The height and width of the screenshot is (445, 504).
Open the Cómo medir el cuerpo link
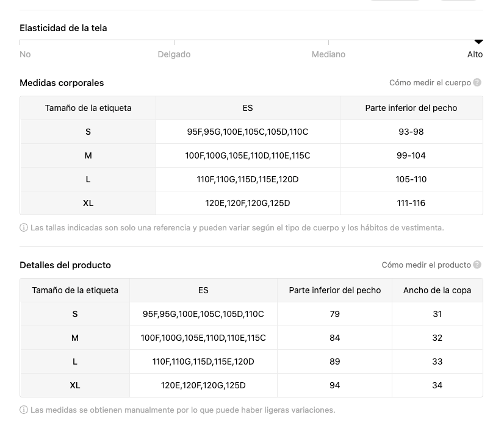point(430,82)
